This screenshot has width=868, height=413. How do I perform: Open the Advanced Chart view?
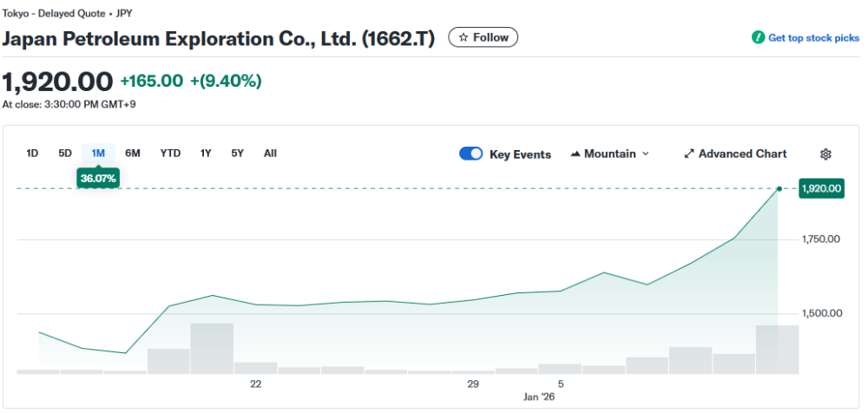click(742, 154)
